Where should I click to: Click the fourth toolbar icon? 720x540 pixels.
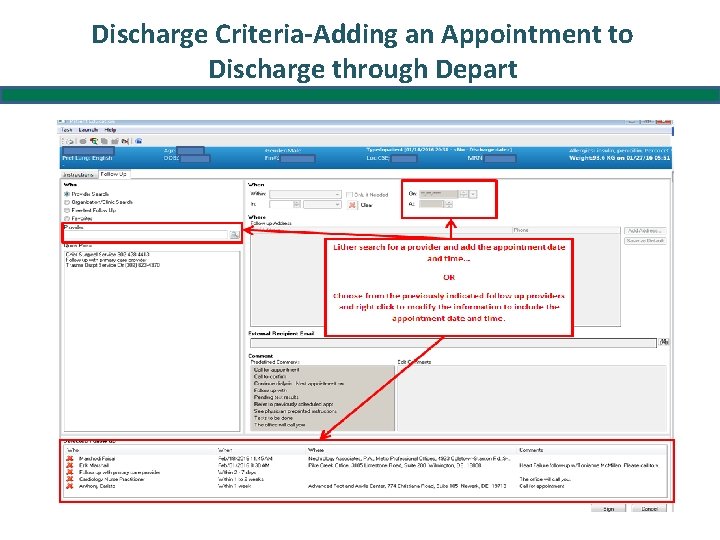[105, 141]
